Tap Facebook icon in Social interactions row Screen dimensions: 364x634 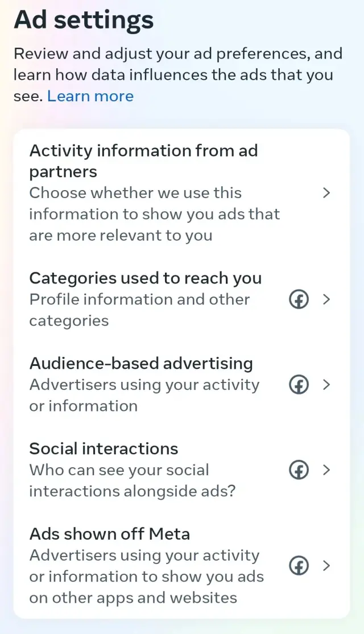click(299, 470)
